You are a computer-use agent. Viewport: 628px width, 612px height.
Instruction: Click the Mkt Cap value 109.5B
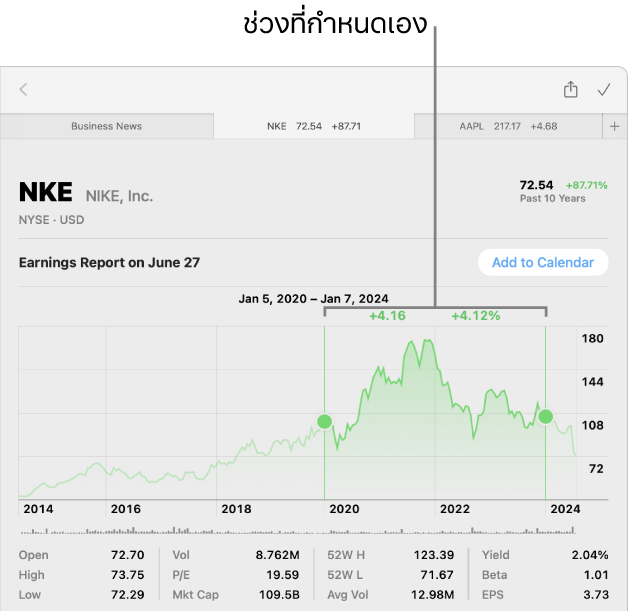[x=279, y=594]
